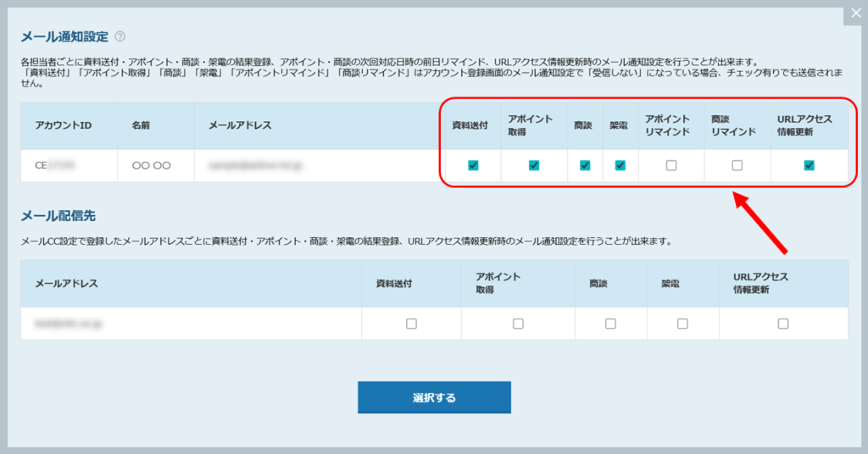Enable URLアクセス情報更新 in the メール配信先 table
868x454 pixels.
(x=782, y=324)
